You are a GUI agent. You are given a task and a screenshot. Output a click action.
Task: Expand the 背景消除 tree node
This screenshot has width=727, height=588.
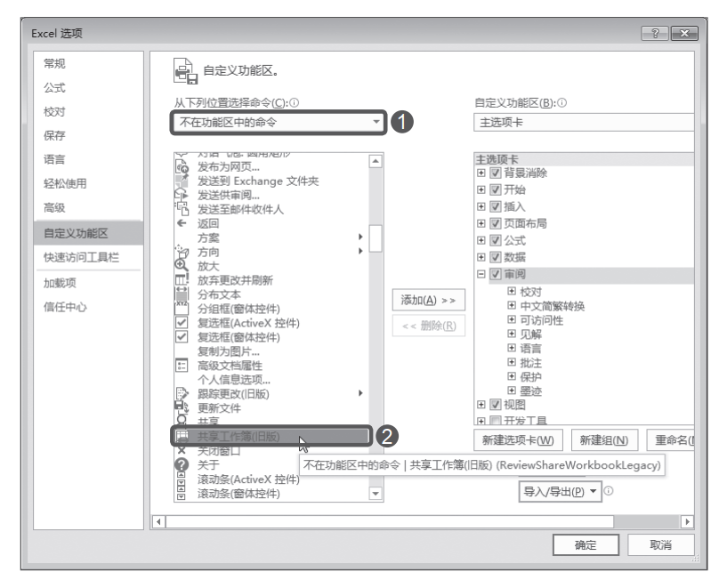[481, 173]
